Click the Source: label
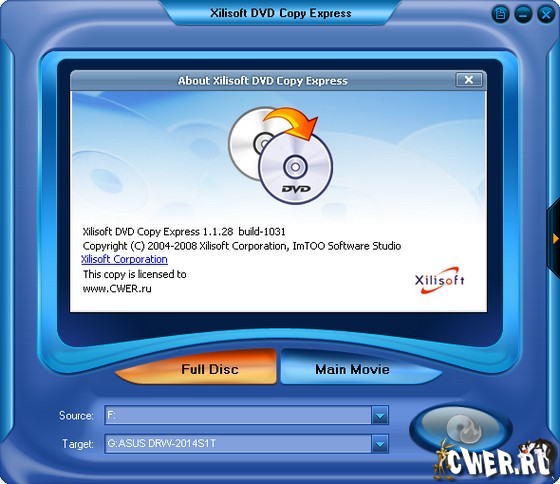This screenshot has width=560, height=484. click(x=76, y=416)
